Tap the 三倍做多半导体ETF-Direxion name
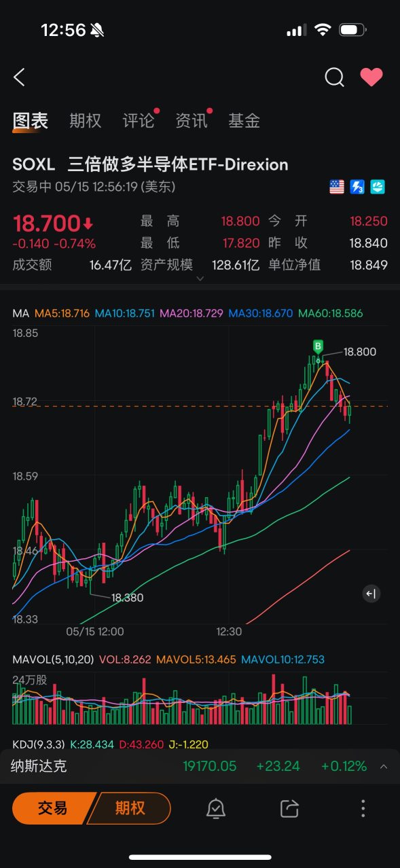 pos(178,164)
